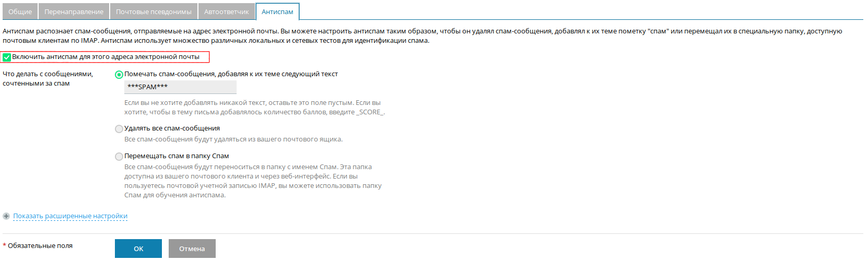Focus the '***SPAM***' subject text field

(x=180, y=87)
